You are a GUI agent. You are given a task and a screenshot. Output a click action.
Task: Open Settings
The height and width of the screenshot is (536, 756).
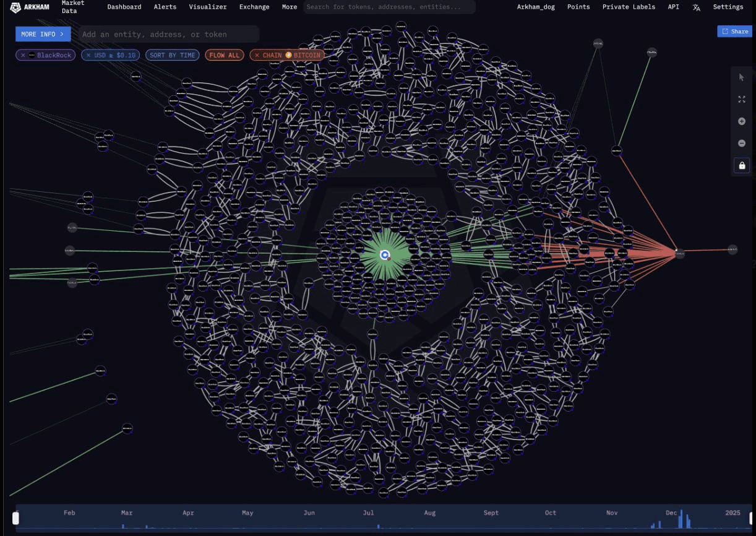click(728, 7)
